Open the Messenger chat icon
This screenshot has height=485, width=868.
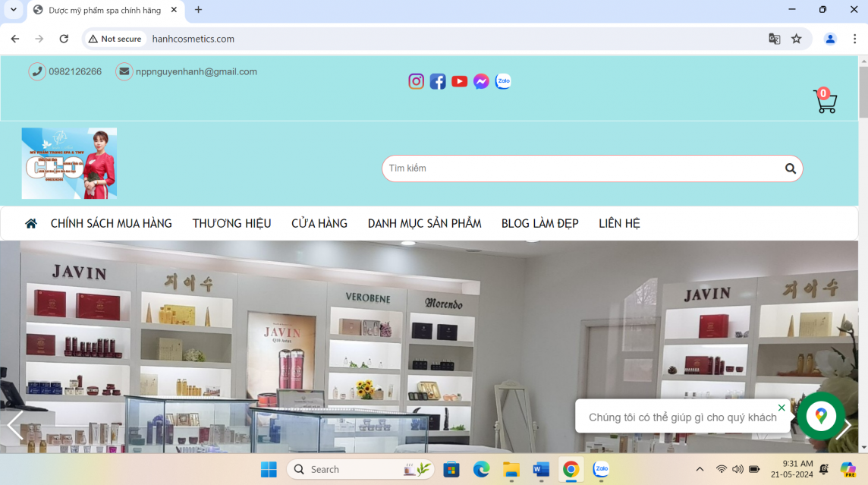[481, 81]
